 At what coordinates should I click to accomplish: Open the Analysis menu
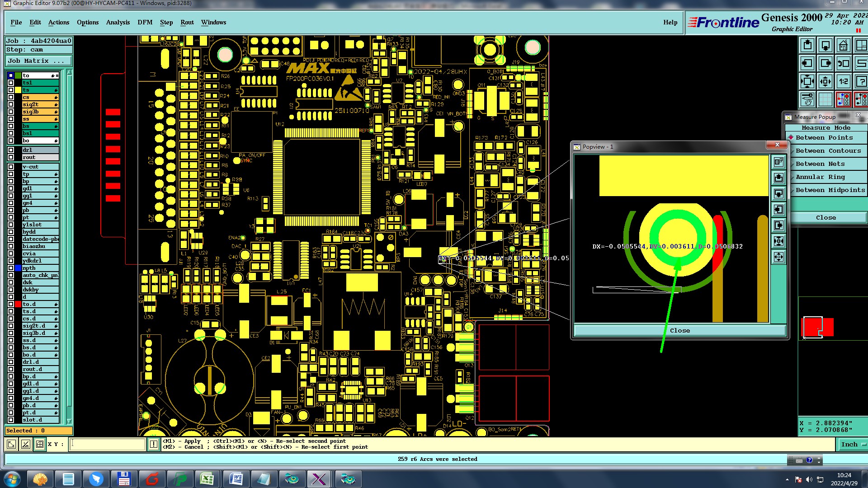tap(118, 22)
